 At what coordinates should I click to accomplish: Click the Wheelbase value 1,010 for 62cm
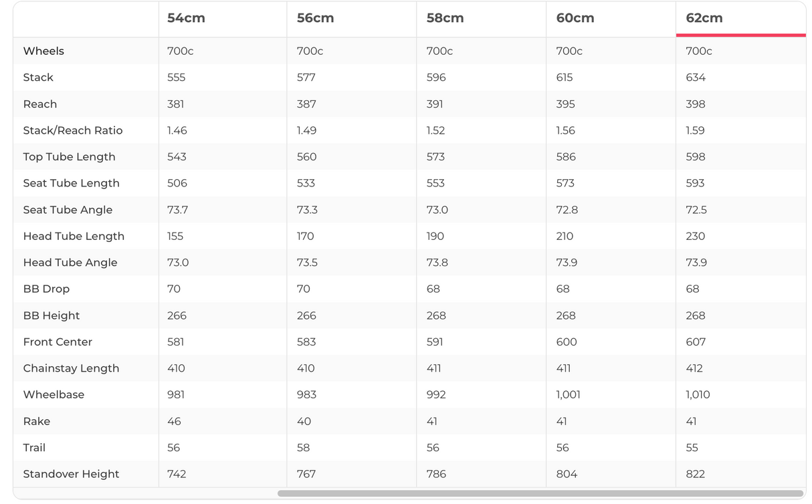click(698, 394)
